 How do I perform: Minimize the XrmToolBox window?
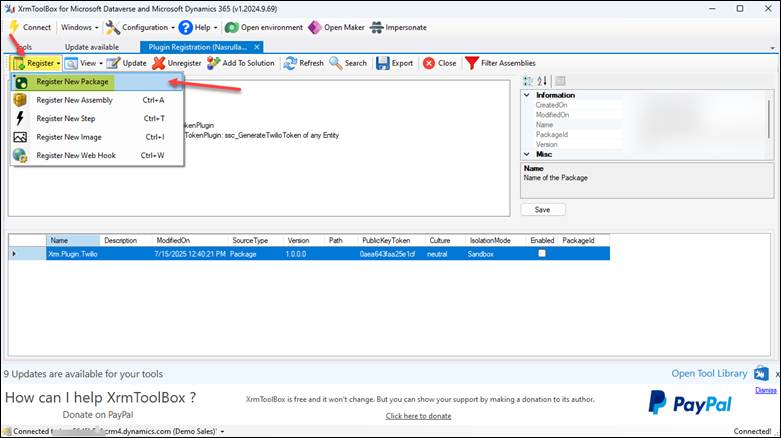pos(713,8)
